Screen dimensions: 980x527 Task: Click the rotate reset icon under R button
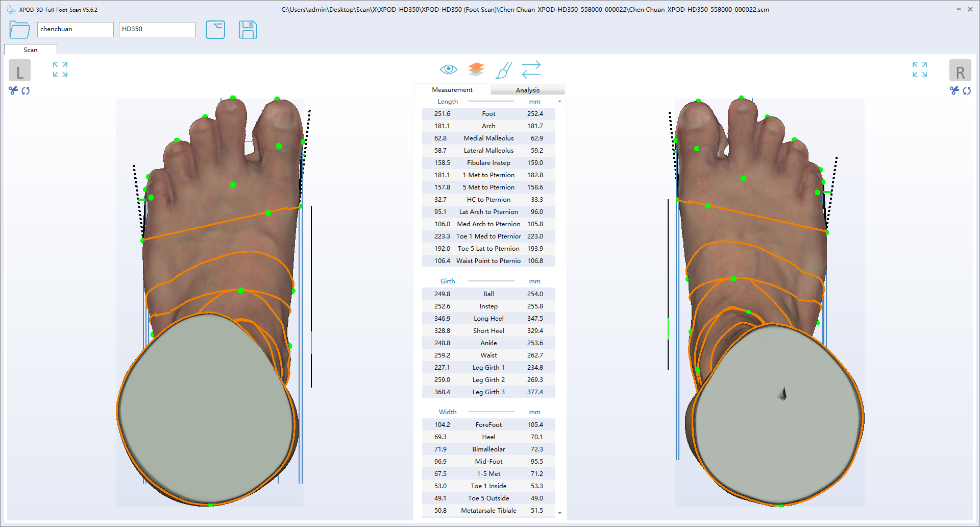pos(967,91)
